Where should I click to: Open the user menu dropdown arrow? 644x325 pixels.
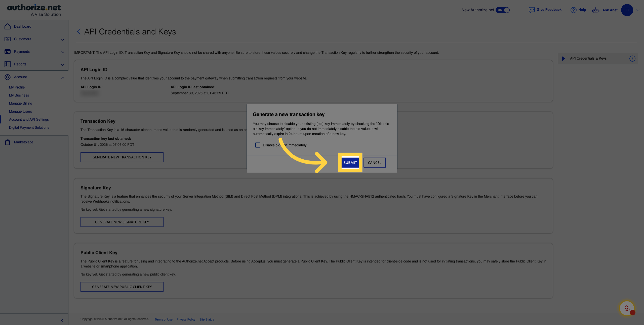pos(638,10)
